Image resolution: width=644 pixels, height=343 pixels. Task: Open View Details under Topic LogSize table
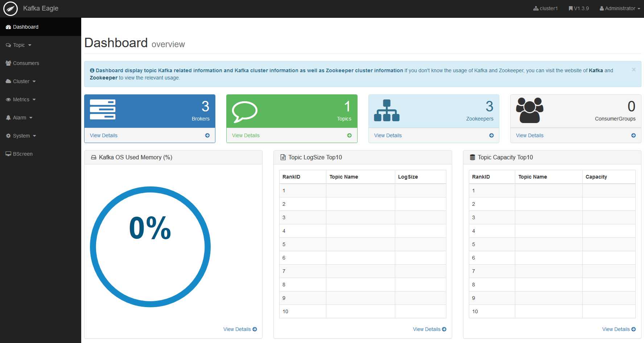pos(430,329)
